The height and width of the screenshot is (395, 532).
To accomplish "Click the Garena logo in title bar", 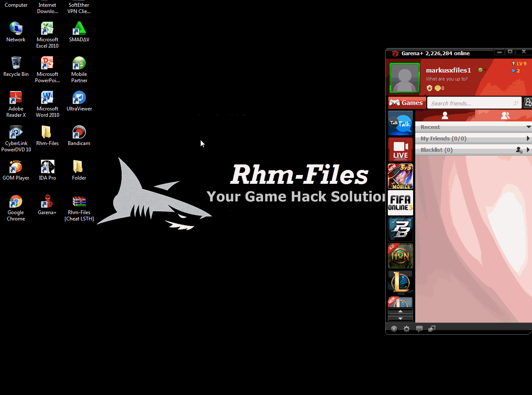I will pos(395,54).
